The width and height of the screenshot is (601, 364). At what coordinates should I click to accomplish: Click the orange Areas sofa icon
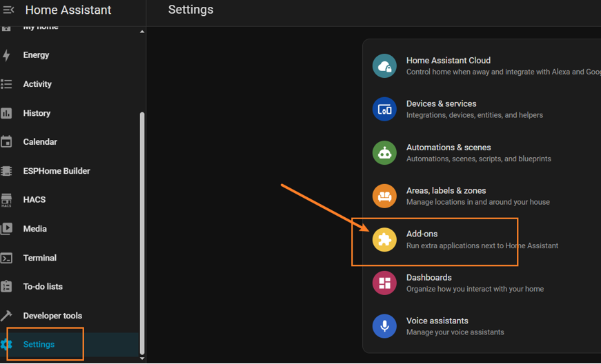384,196
